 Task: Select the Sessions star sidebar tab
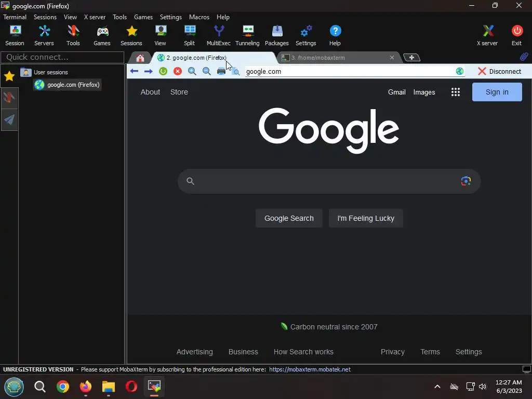(x=9, y=76)
